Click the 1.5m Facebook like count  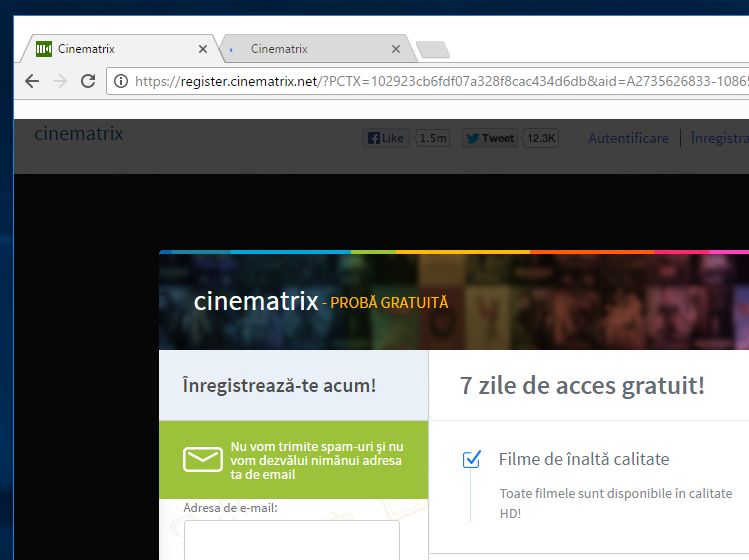pos(433,138)
